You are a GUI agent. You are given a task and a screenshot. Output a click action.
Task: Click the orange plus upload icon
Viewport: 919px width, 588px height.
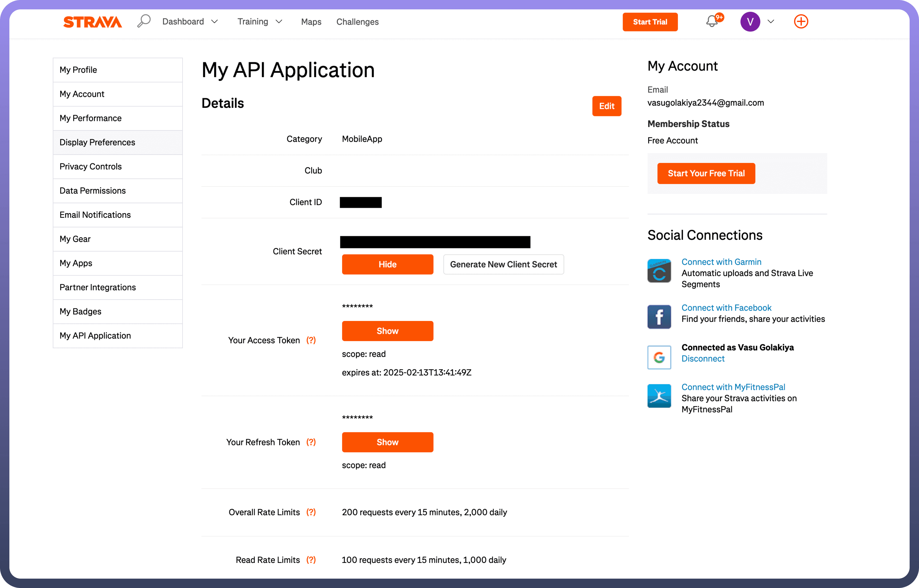tap(801, 21)
